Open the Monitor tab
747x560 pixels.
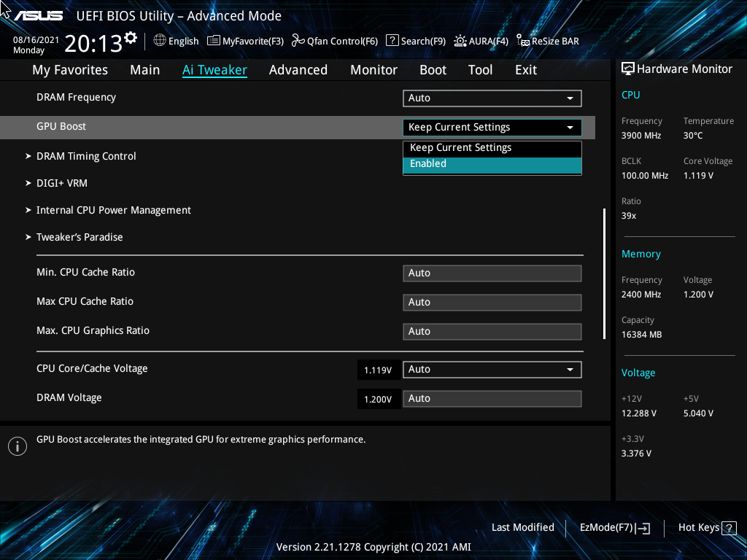374,70
